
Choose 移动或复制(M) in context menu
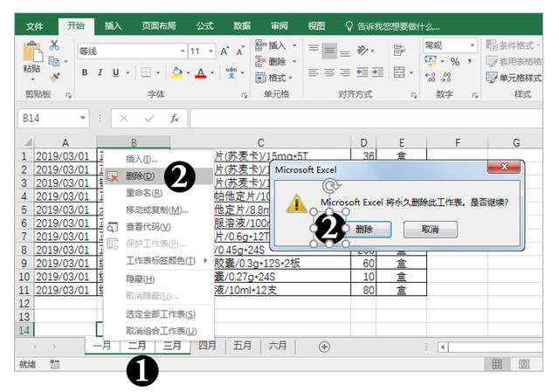pyautogui.click(x=157, y=210)
